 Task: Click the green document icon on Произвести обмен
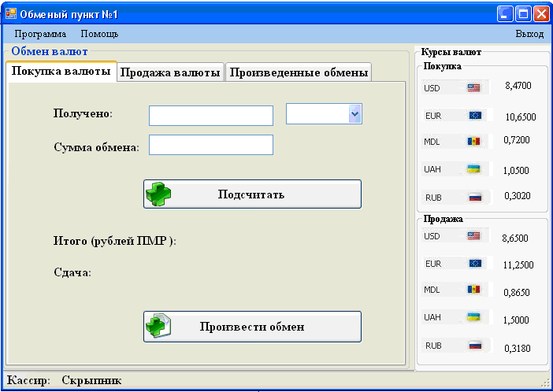(x=158, y=327)
